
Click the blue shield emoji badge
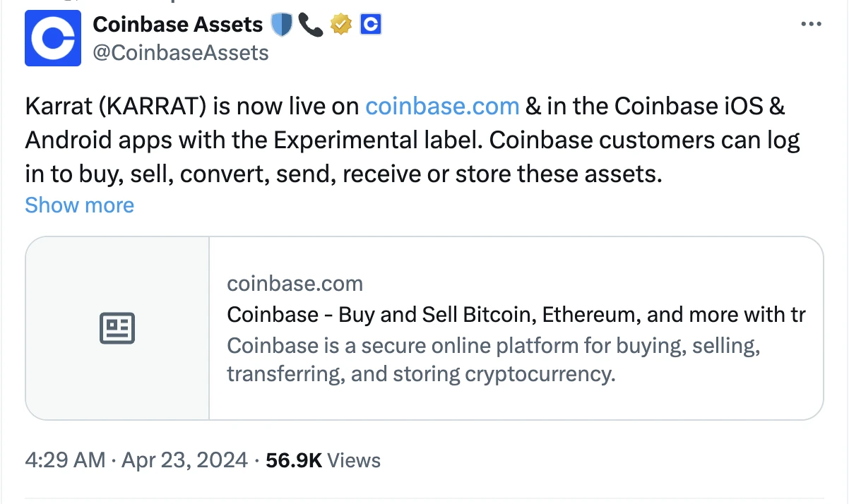pos(281,25)
